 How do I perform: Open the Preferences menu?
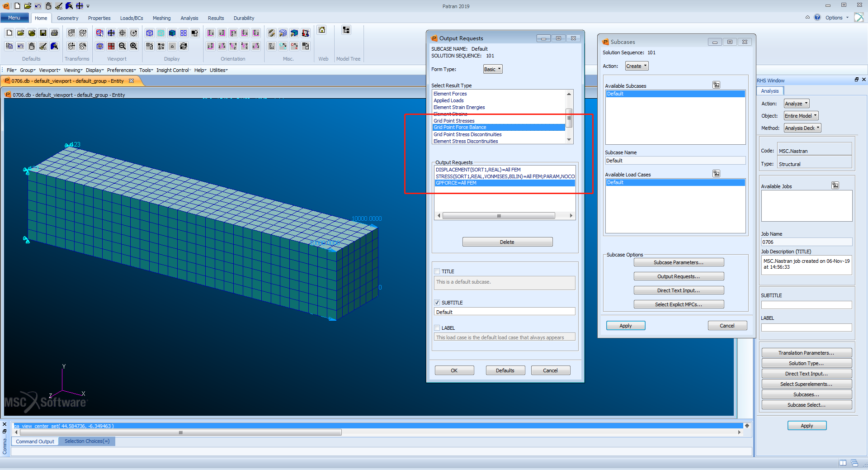[x=121, y=70]
